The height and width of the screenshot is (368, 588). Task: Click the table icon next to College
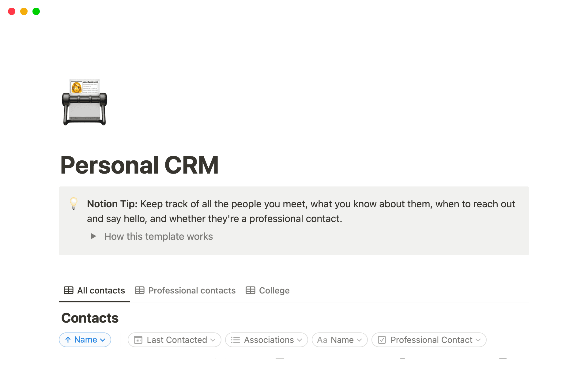pos(251,290)
